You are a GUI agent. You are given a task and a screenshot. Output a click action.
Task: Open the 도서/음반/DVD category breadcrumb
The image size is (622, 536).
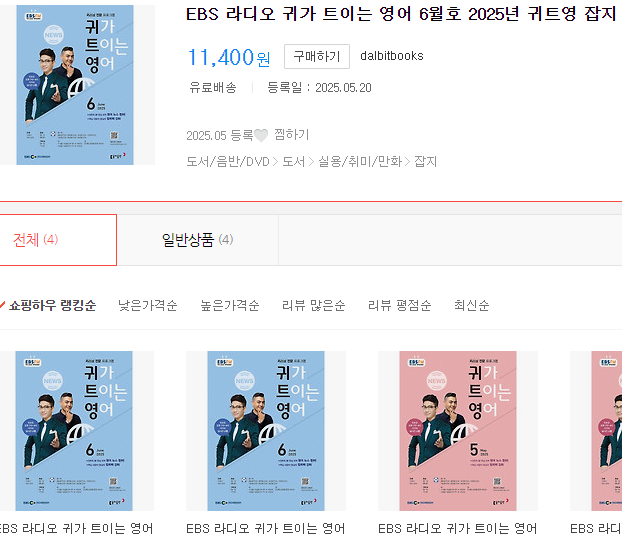point(228,161)
